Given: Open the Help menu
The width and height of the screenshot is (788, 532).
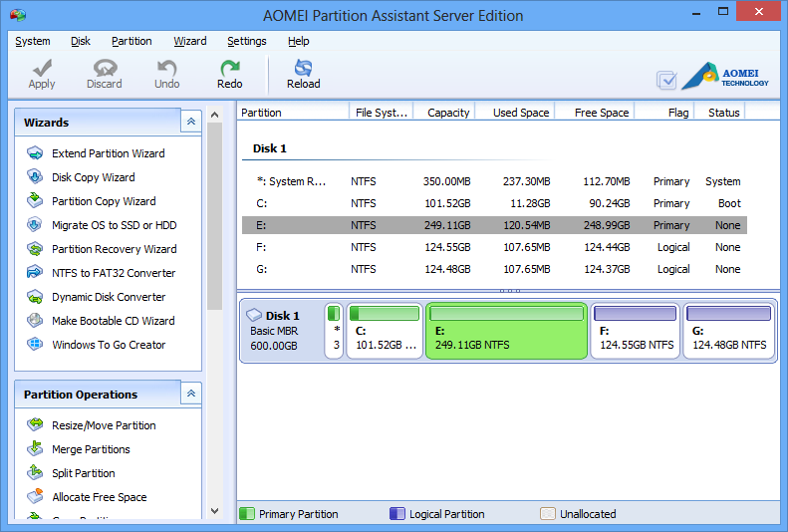Looking at the screenshot, I should pos(299,41).
